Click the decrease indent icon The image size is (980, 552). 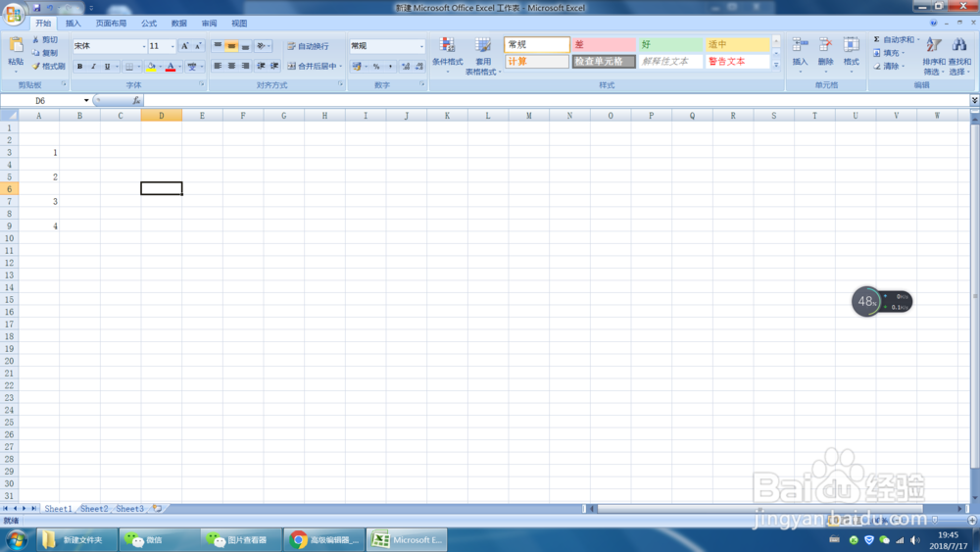tap(261, 66)
